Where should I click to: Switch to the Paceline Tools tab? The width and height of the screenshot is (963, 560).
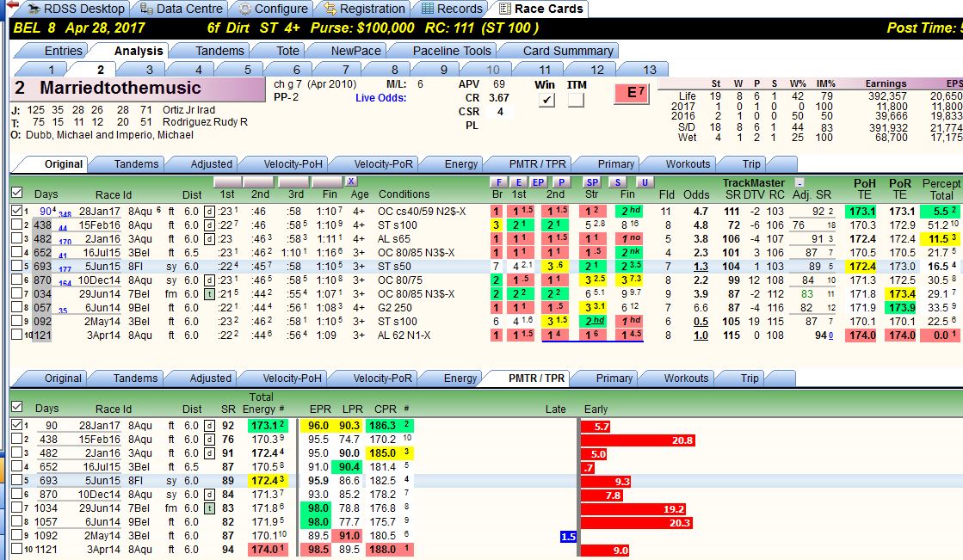[452, 51]
